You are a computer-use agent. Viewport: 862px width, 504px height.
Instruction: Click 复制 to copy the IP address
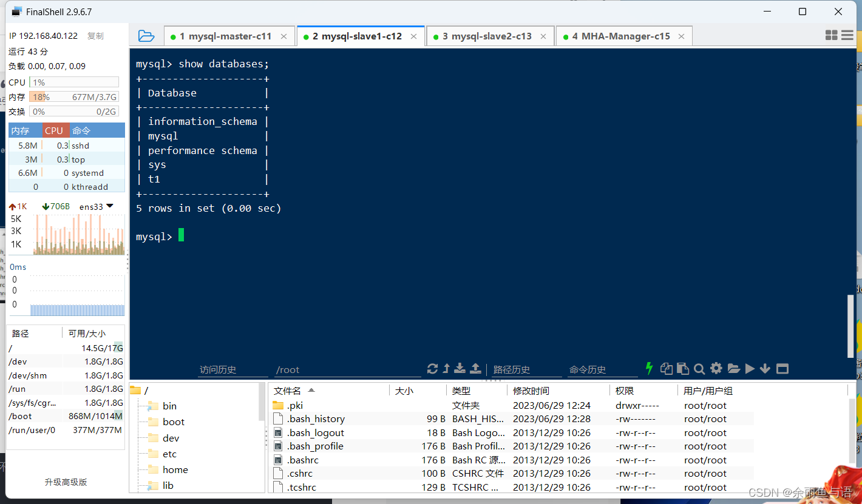[x=95, y=36]
